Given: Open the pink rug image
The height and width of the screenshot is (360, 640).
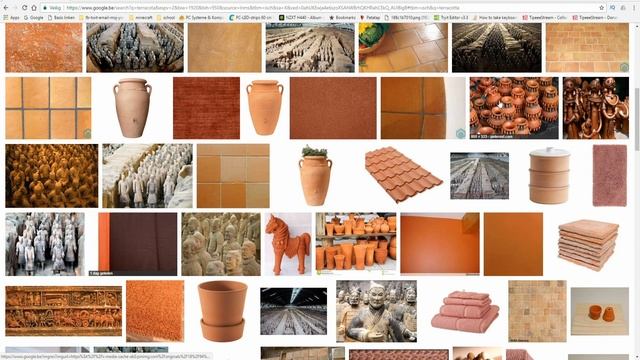Looking at the screenshot, I should pyautogui.click(x=610, y=176).
